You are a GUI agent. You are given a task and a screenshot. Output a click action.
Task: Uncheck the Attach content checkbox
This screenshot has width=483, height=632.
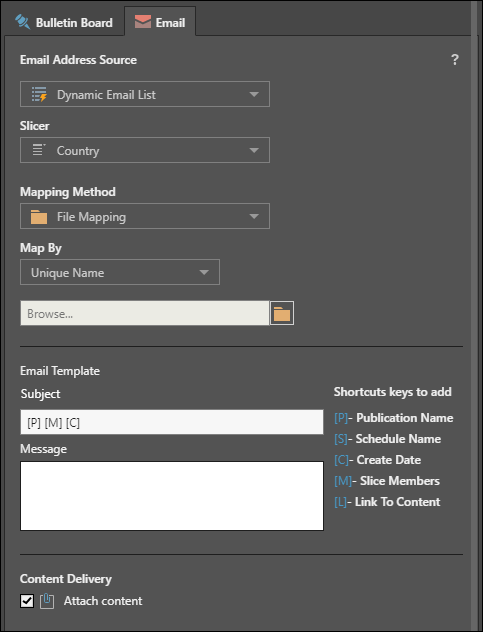coord(27,601)
